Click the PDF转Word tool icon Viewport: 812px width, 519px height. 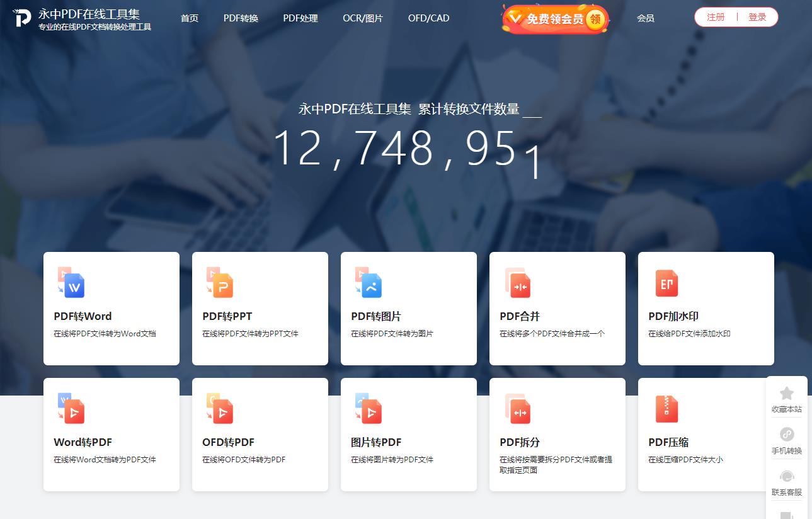[x=71, y=283]
